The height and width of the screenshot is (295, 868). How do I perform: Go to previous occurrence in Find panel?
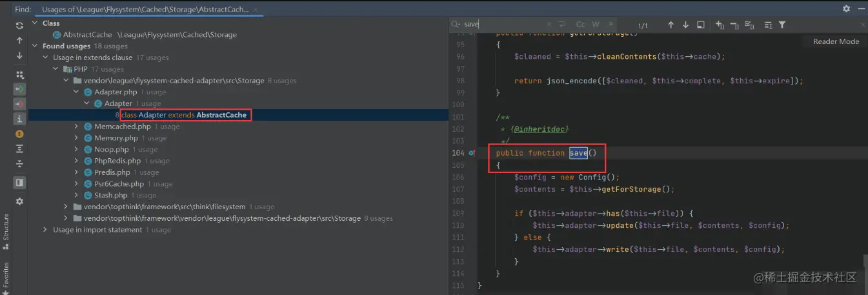pos(19,40)
